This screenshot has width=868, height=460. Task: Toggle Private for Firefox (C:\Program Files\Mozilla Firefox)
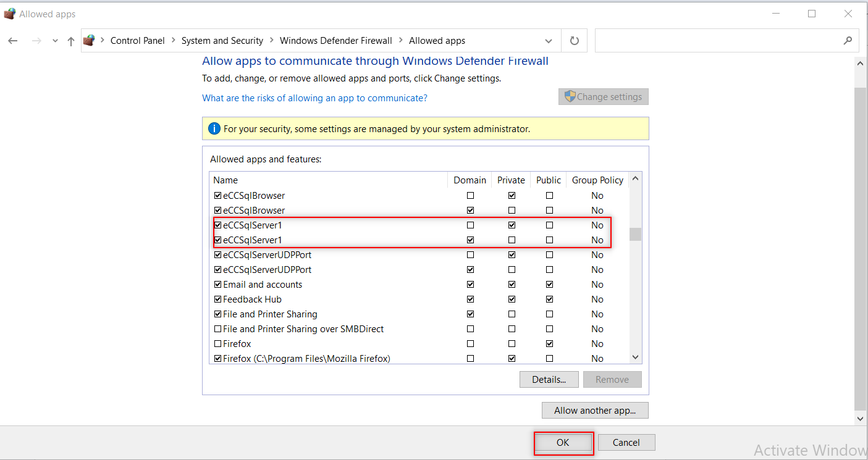[512, 359]
